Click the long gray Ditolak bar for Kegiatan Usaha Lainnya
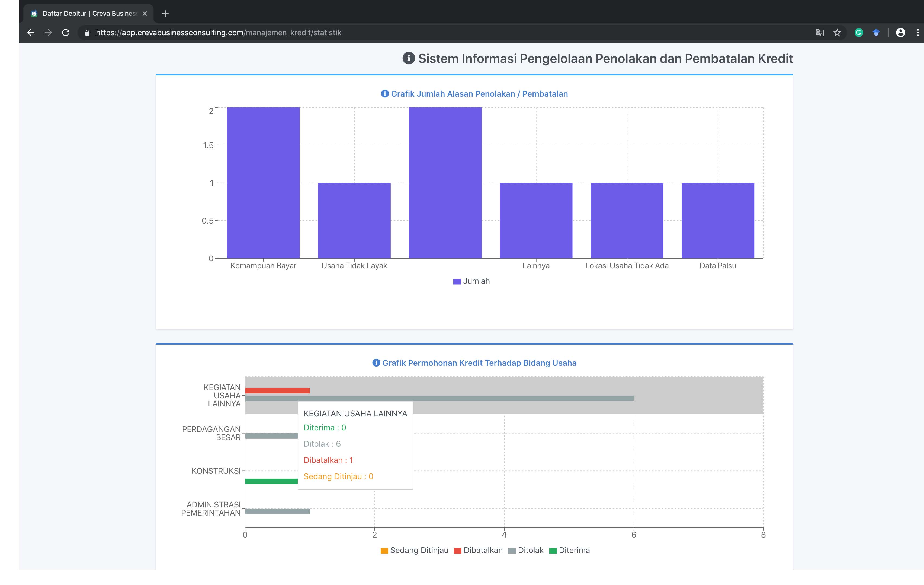This screenshot has height=585, width=924. pyautogui.click(x=439, y=398)
